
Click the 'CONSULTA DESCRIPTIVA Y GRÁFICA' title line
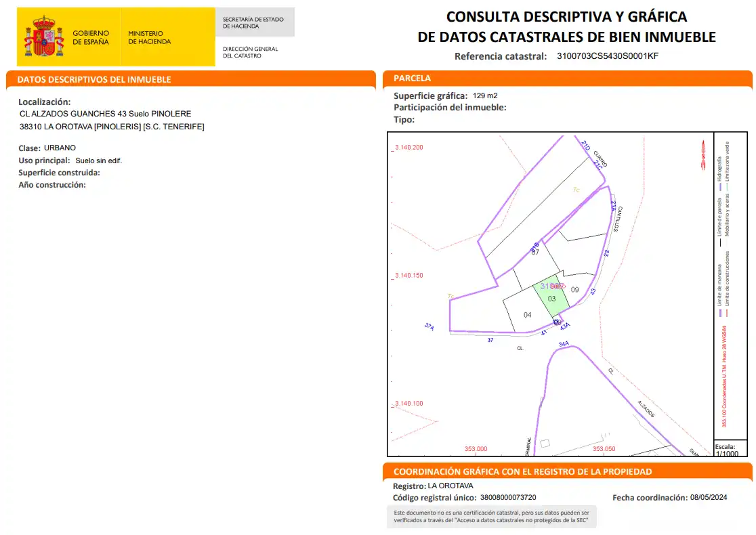[566, 16]
